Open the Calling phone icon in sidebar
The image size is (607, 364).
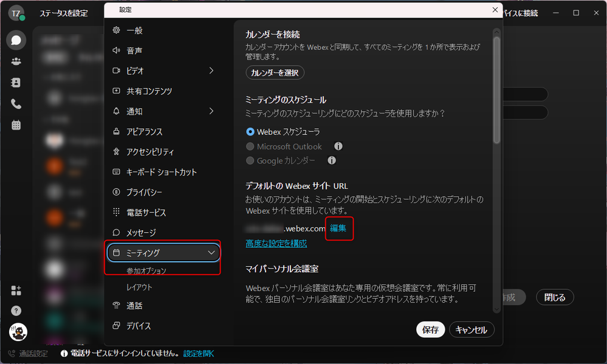(16, 104)
